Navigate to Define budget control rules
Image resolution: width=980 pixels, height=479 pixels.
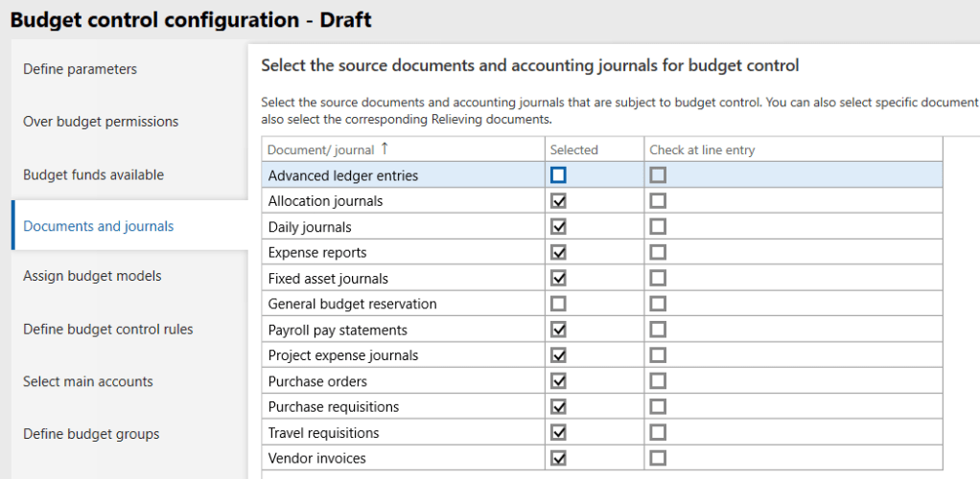pyautogui.click(x=107, y=329)
